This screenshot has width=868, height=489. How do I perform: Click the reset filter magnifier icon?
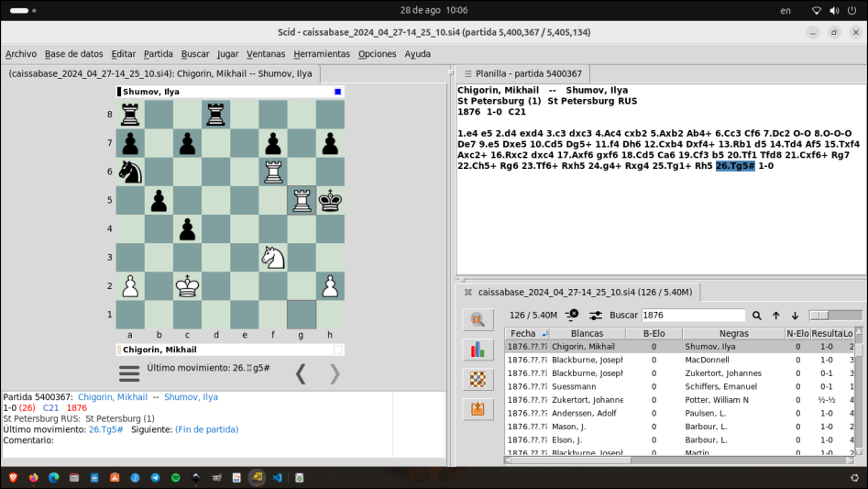pyautogui.click(x=478, y=319)
